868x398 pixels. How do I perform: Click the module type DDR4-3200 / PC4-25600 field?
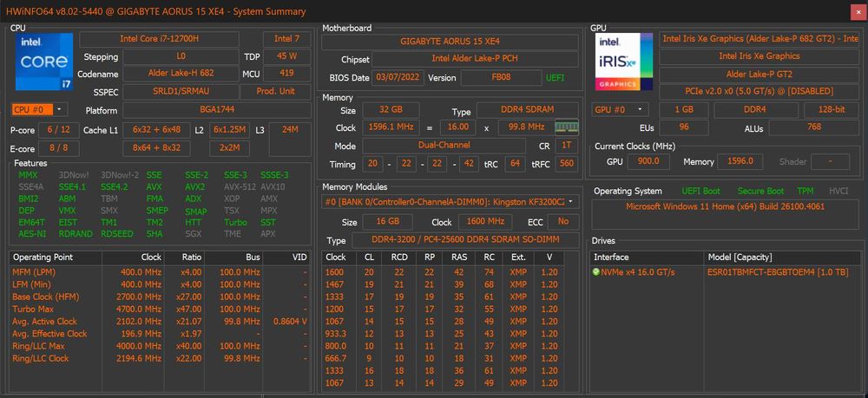(x=464, y=240)
